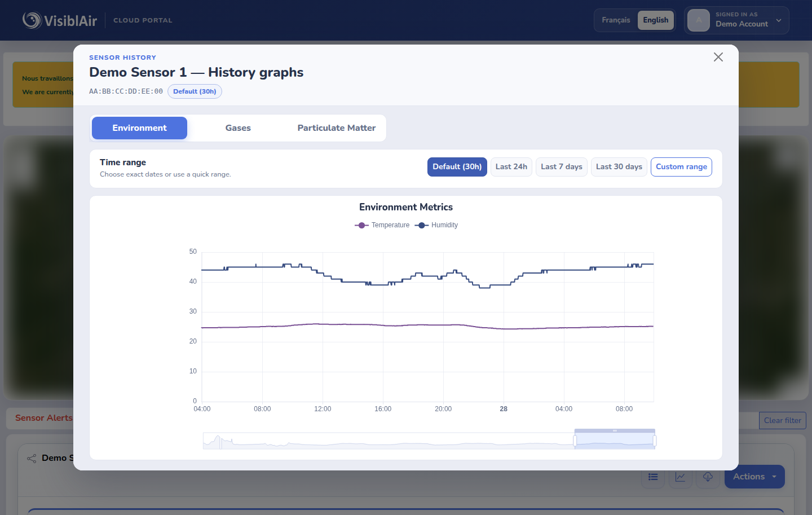Image resolution: width=812 pixels, height=515 pixels.
Task: Open the Demo Account dropdown
Action: pos(736,20)
